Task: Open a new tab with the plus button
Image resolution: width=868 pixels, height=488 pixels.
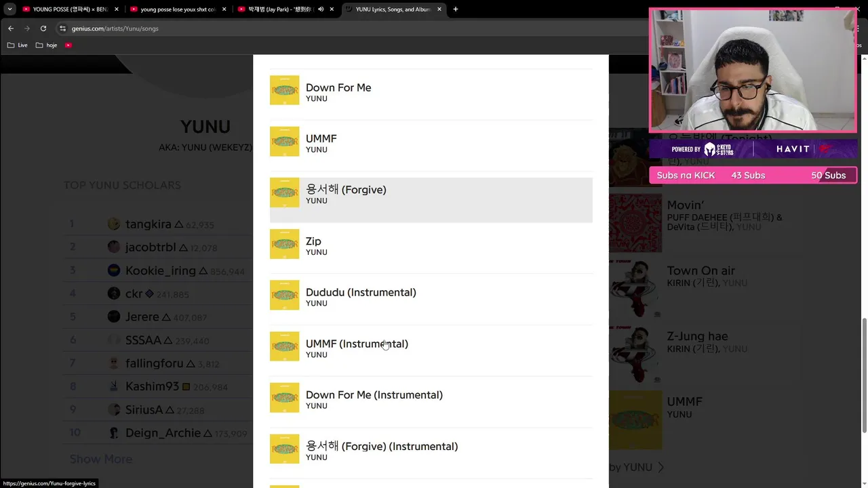Action: point(456,9)
